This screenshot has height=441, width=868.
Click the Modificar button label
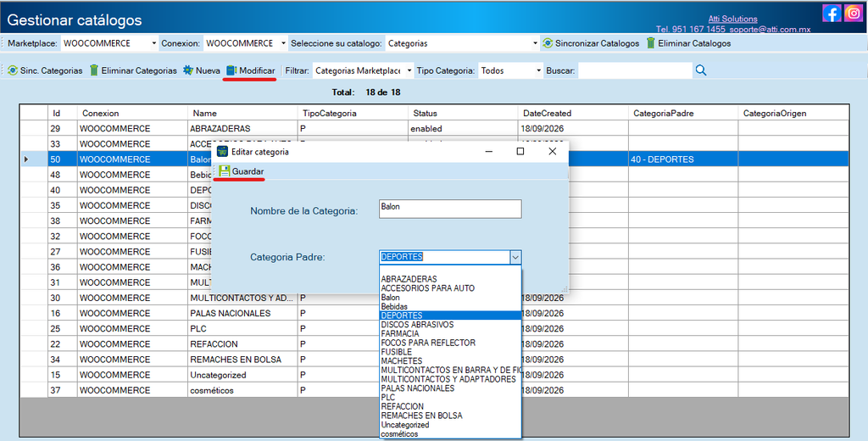257,70
